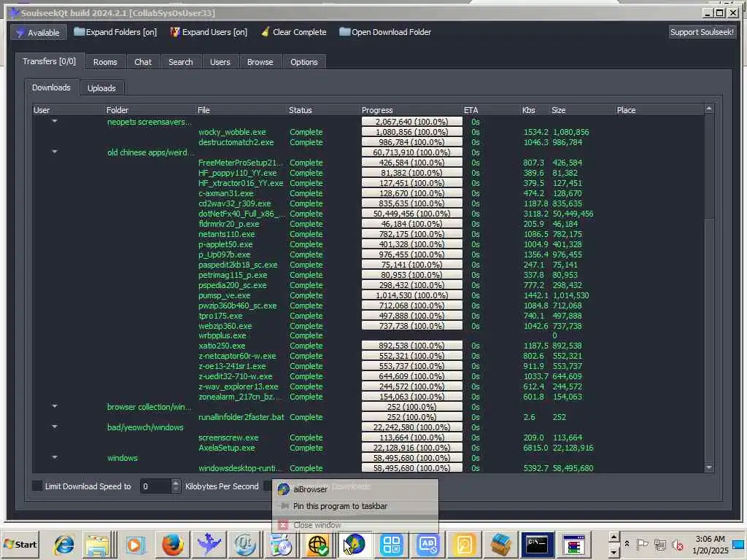Open the yellow search app taskbar icon
Viewport: 747px width, 560px height.
464,544
